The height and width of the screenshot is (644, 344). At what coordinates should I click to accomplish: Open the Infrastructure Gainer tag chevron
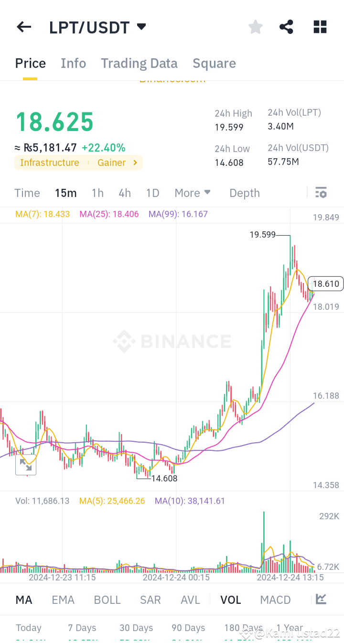coord(135,163)
